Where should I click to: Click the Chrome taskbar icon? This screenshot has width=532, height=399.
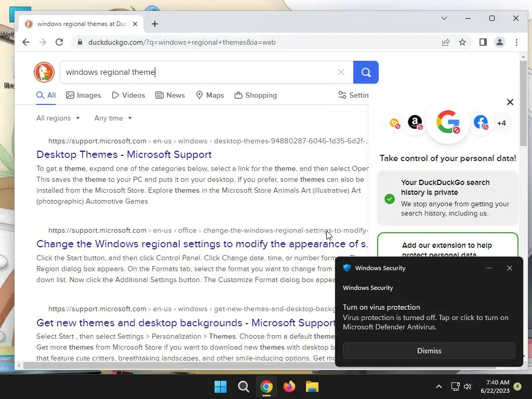point(267,387)
